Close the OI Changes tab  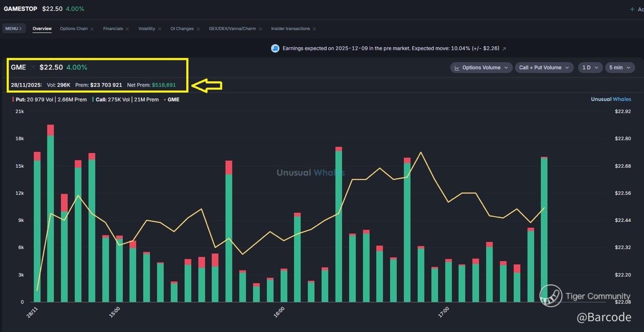198,29
